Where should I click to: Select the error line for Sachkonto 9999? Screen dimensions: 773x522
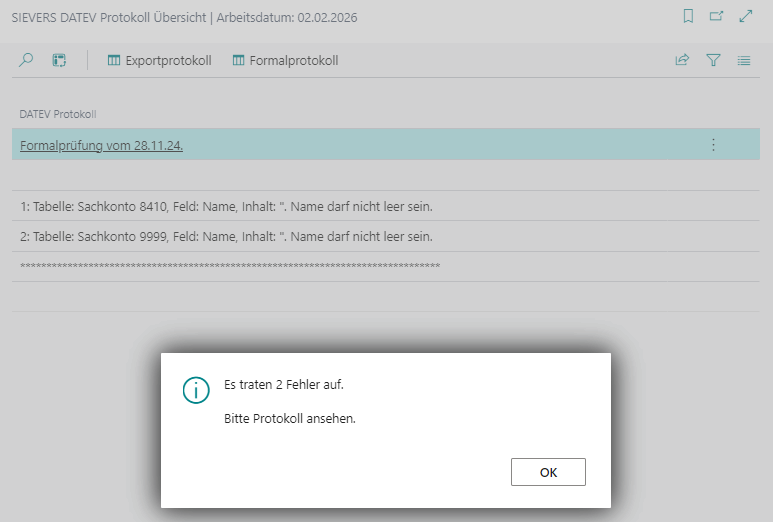click(232, 236)
